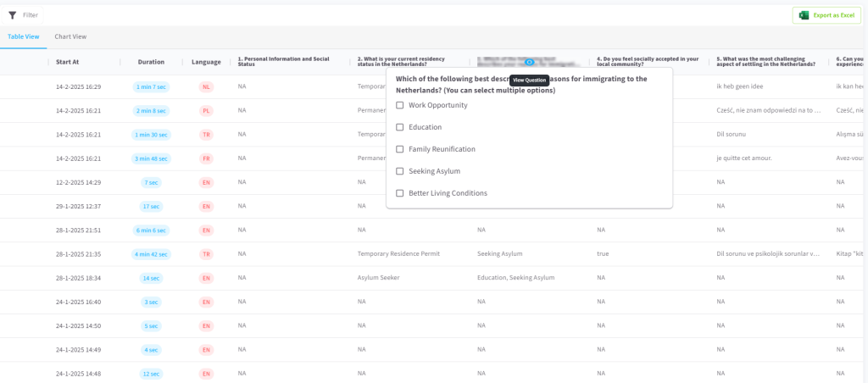Screen dimensions: 868x383
Task: Click the 4 min 42 sec duration badge
Action: click(151, 254)
